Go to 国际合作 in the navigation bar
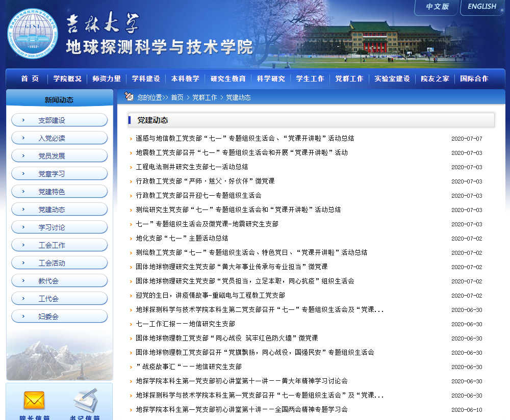 [474, 78]
